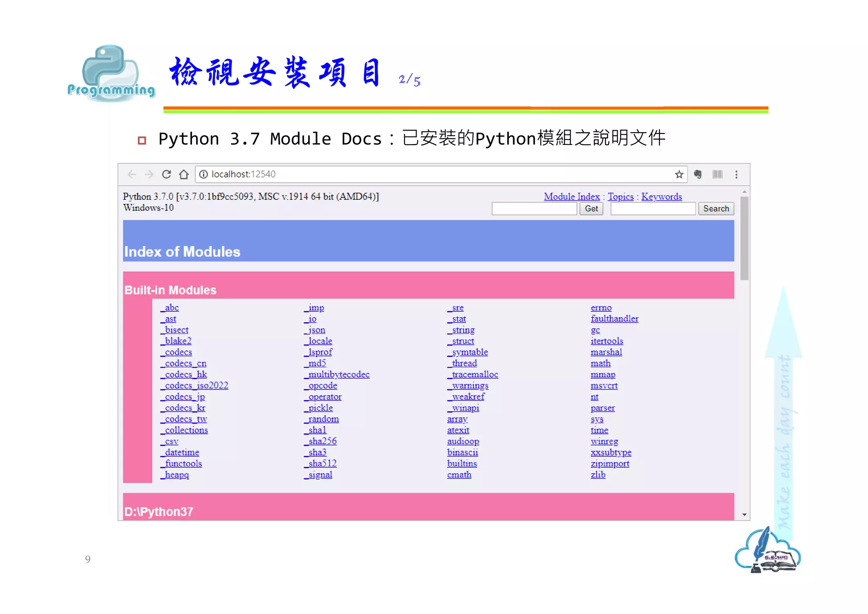Open the _thread module link
Screen dimensions: 868x614
tap(462, 363)
